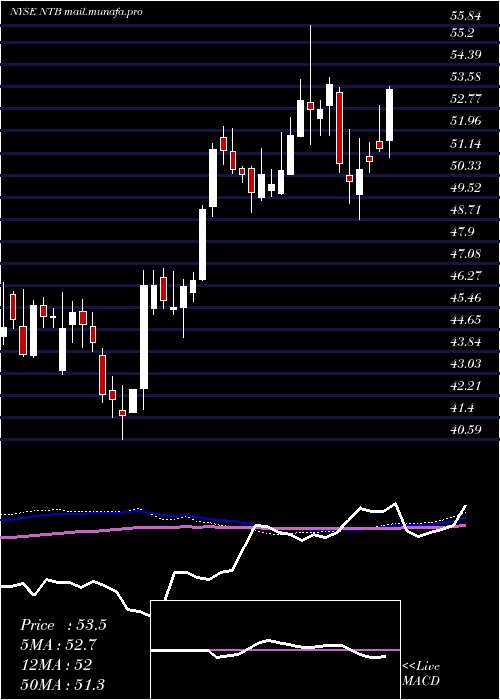Click the 43.03 price axis label
Viewport: 500px width, 700px height.
466,364
